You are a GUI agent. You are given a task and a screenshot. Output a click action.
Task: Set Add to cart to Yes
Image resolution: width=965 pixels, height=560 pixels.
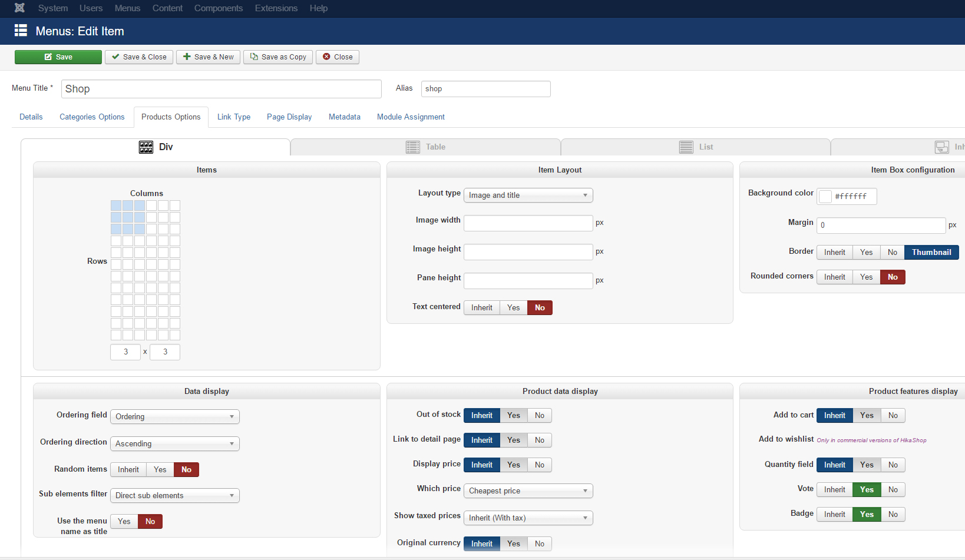867,416
